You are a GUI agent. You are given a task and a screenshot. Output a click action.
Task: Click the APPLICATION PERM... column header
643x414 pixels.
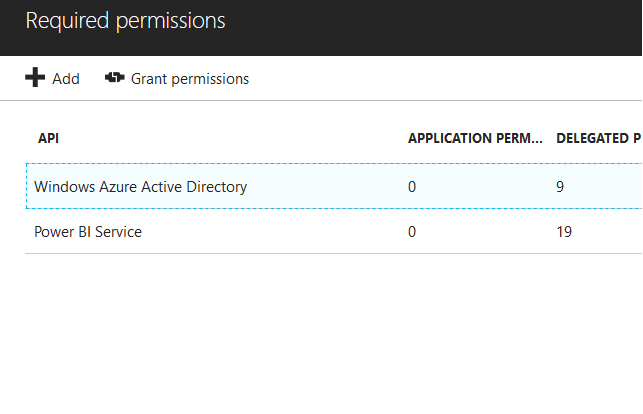475,138
